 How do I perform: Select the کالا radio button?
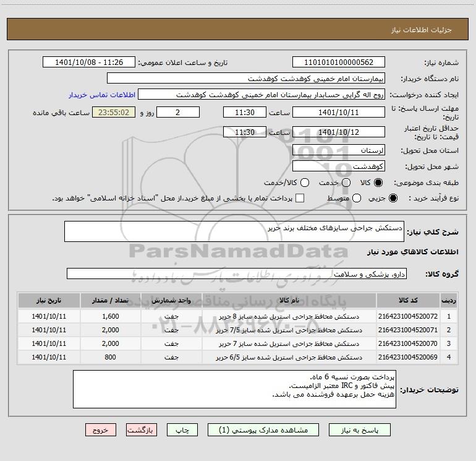click(378, 183)
